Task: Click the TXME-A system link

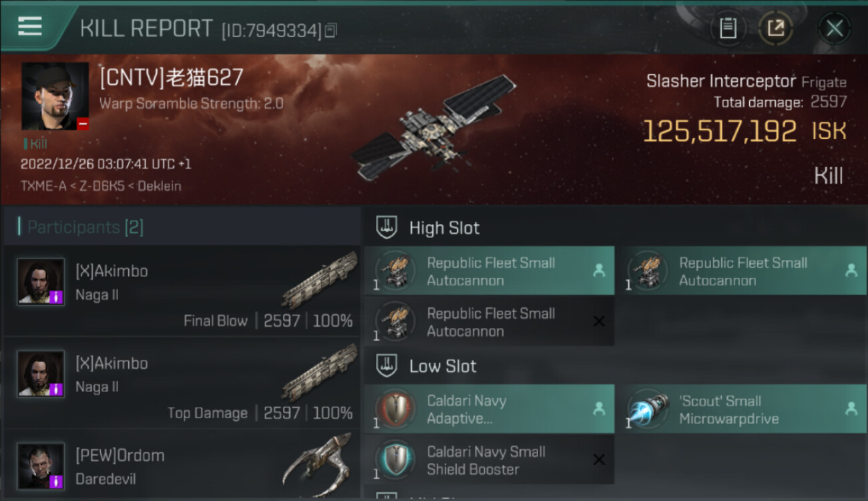Action: pos(43,186)
